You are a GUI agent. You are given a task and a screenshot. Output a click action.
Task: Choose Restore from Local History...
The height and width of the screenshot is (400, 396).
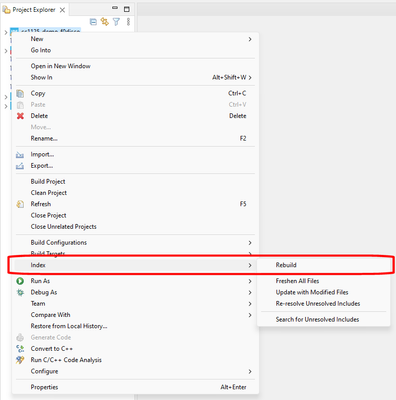tap(69, 326)
